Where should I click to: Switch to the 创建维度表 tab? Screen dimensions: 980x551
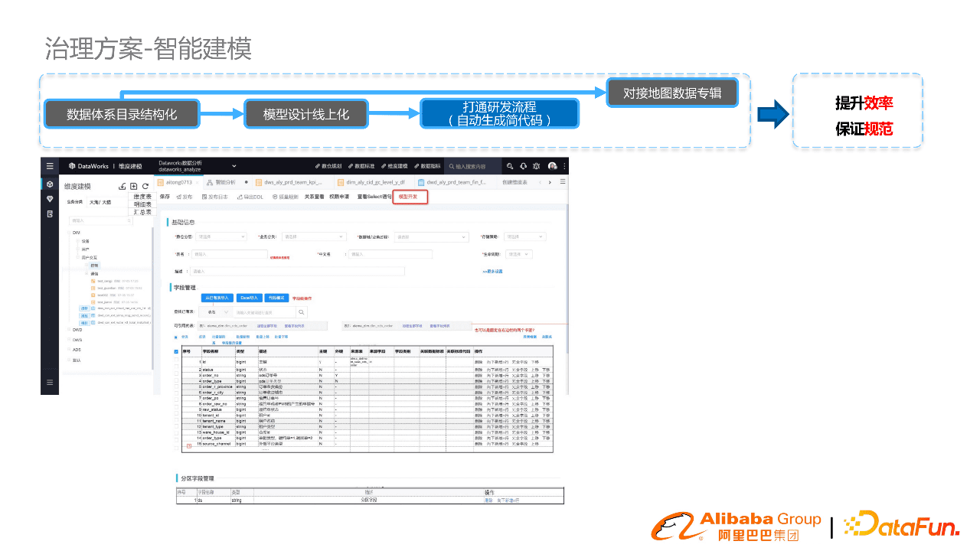(x=514, y=183)
